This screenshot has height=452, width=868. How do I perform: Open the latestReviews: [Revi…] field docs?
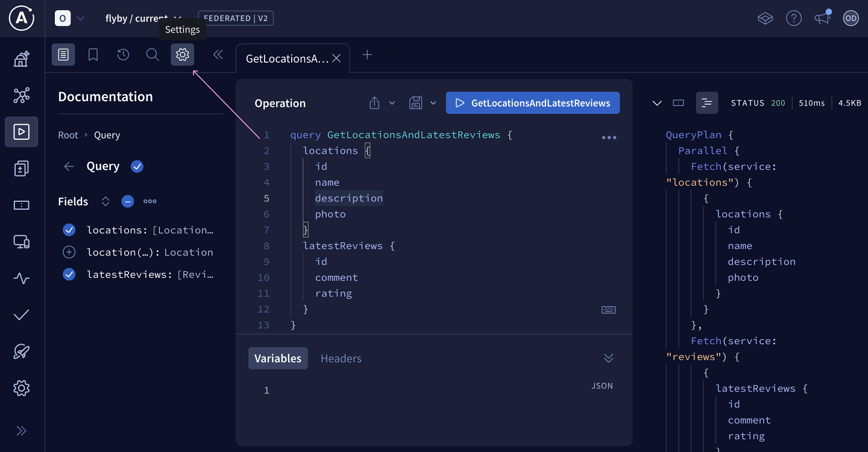(x=150, y=274)
